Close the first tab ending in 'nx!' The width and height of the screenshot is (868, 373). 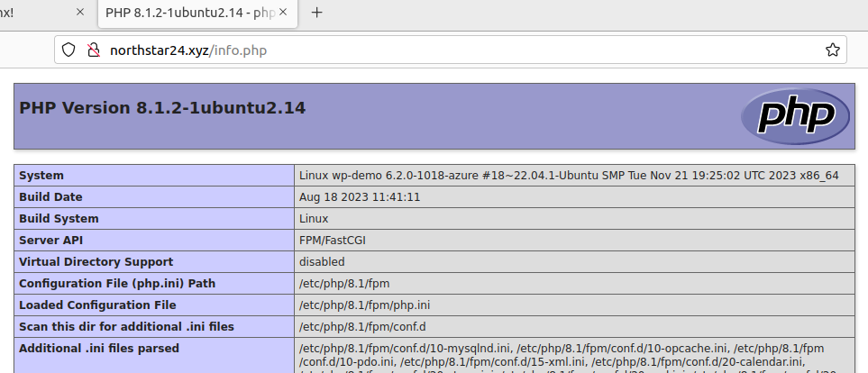[x=79, y=13]
